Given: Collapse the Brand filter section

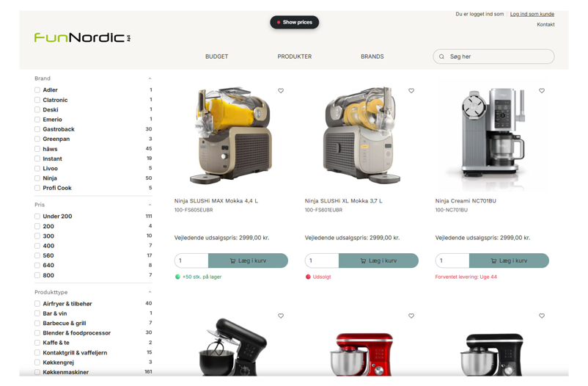Looking at the screenshot, I should [150, 79].
